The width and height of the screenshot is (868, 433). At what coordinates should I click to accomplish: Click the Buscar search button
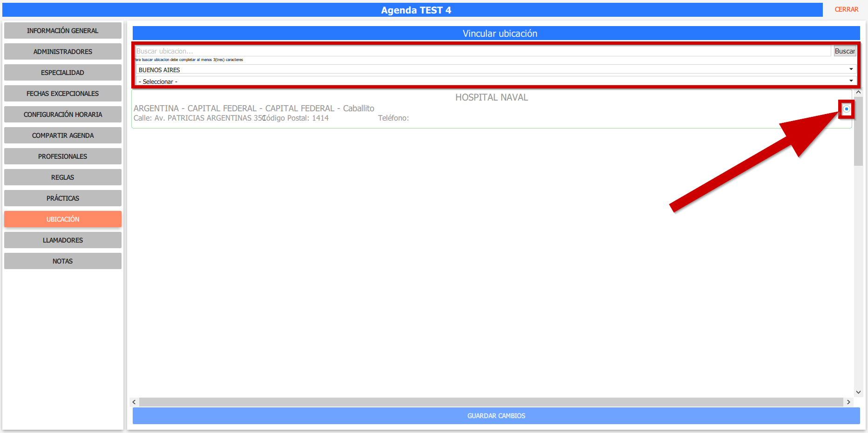pos(844,51)
